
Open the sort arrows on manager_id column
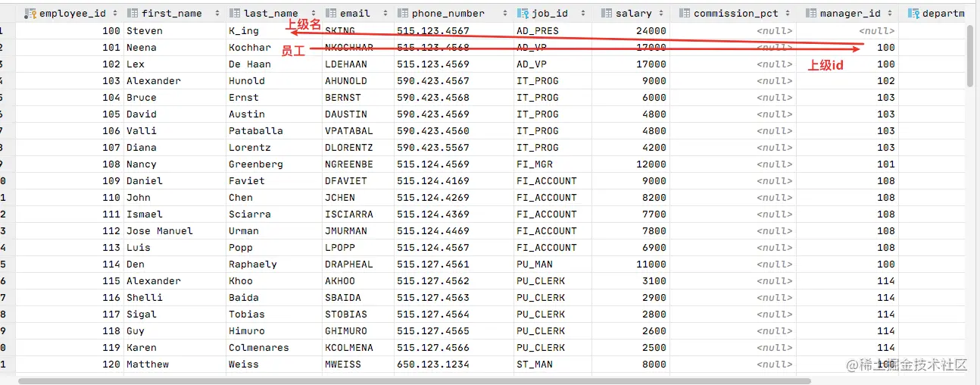point(890,13)
